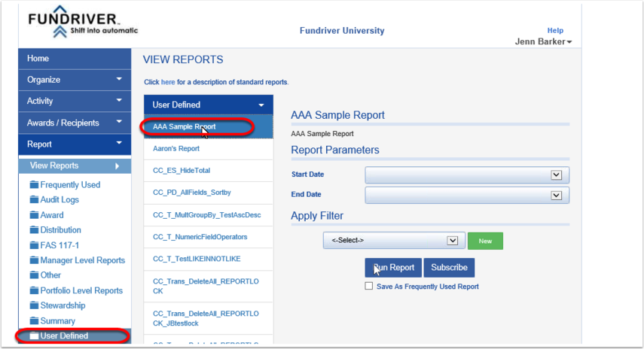Expand the Organize menu arrow

point(119,79)
